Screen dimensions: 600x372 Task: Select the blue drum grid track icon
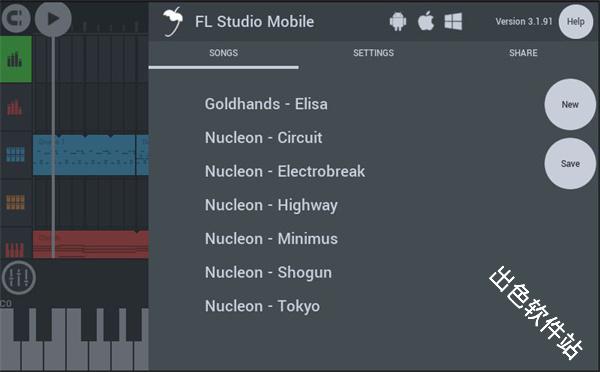click(x=15, y=155)
